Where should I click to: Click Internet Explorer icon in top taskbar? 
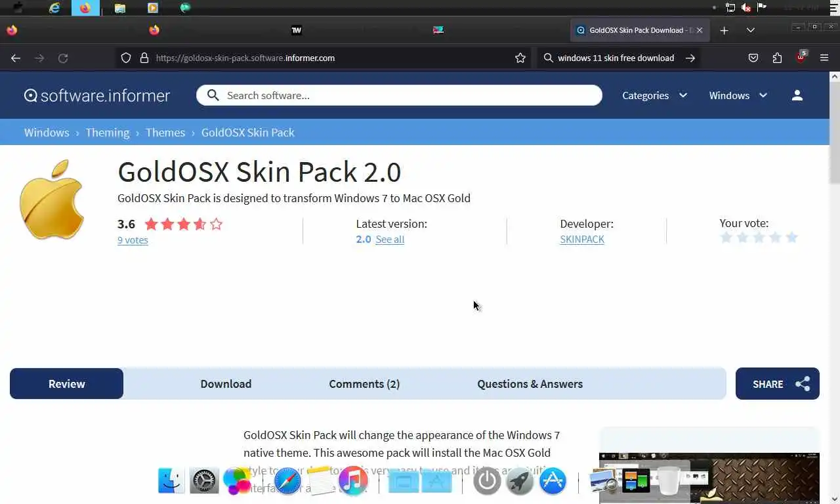pyautogui.click(x=54, y=8)
